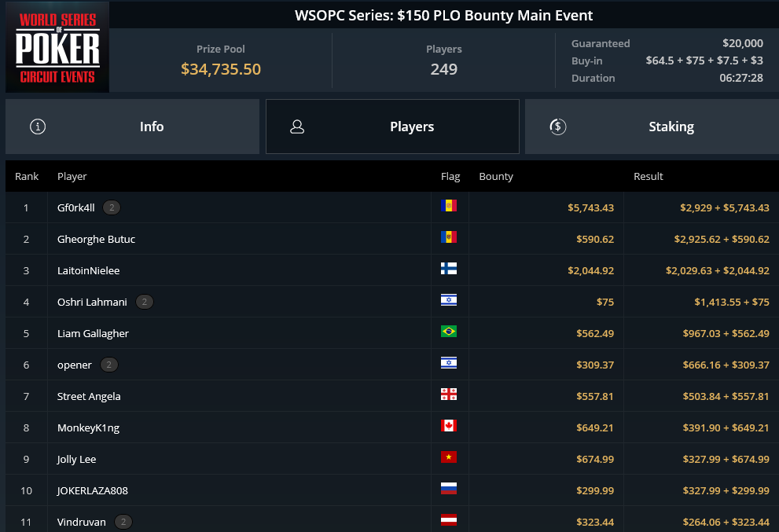Select player Gheorghe Butuc
The width and height of the screenshot is (779, 532).
[x=96, y=240]
